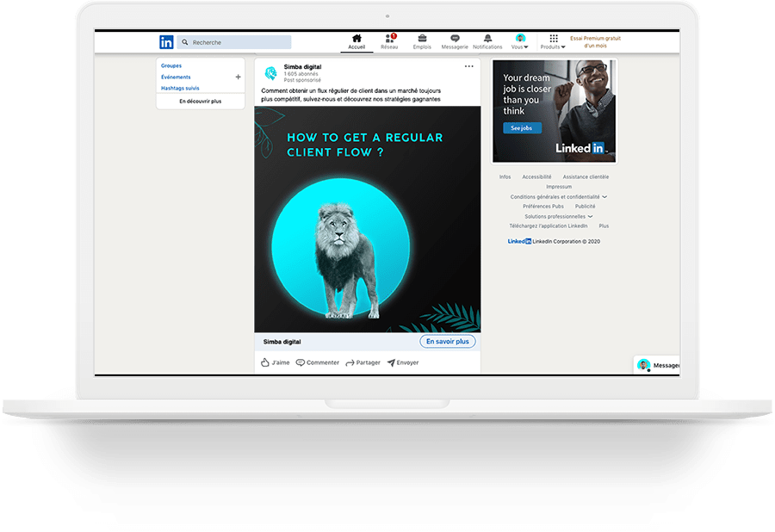Image resolution: width=775 pixels, height=532 pixels.
Task: Open Groupes in the left sidebar
Action: pos(171,65)
